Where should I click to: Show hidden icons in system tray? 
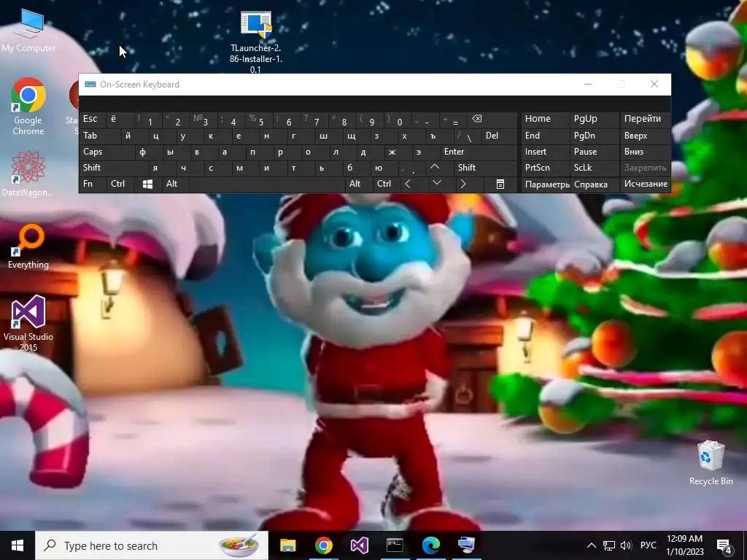click(591, 545)
